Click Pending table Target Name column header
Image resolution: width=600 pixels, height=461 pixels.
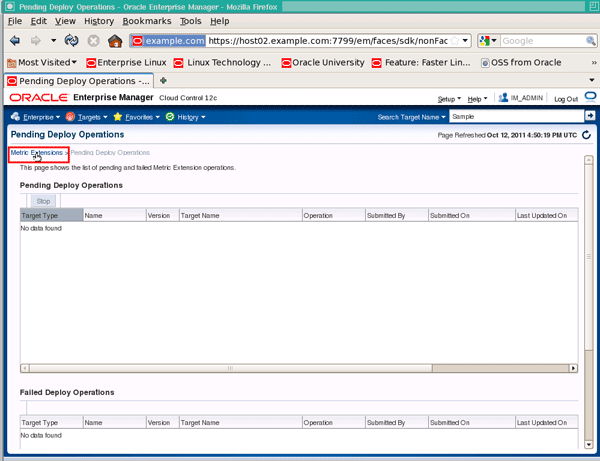click(240, 215)
